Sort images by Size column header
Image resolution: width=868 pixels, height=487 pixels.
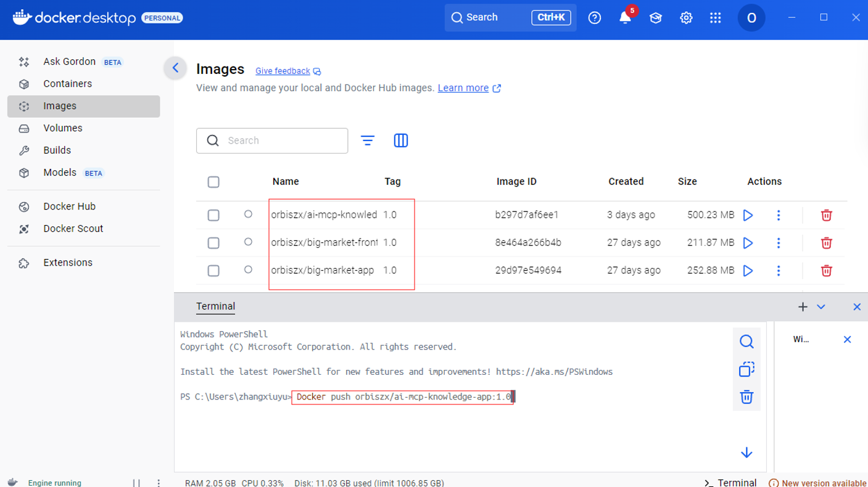687,182
